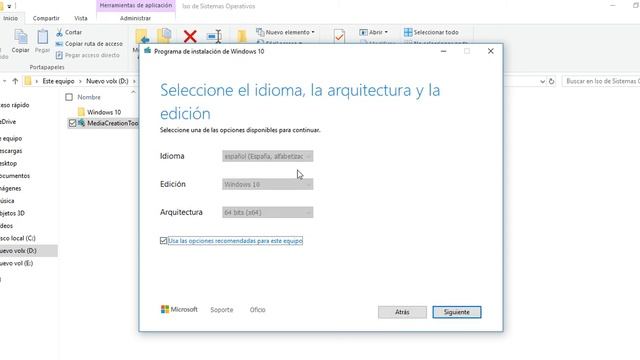This screenshot has height=360, width=640.
Task: Uncheck Usa las opciones recomendadas checkbox
Action: pyautogui.click(x=164, y=241)
